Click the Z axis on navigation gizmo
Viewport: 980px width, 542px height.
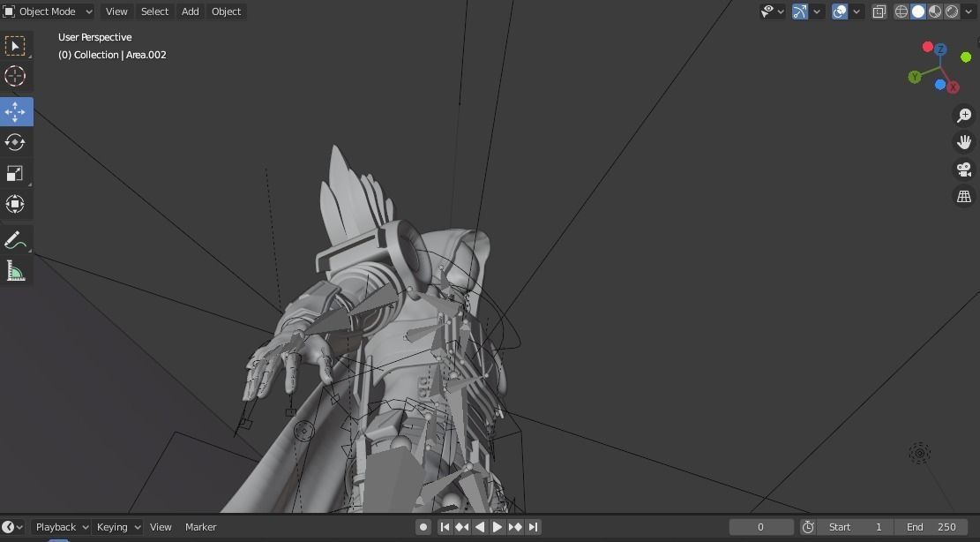click(940, 49)
